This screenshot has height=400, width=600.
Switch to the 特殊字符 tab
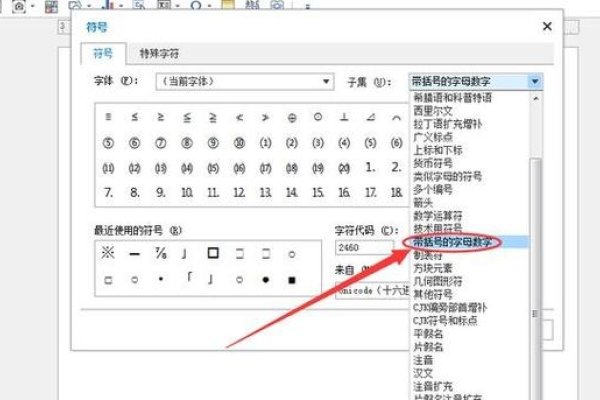click(x=159, y=53)
